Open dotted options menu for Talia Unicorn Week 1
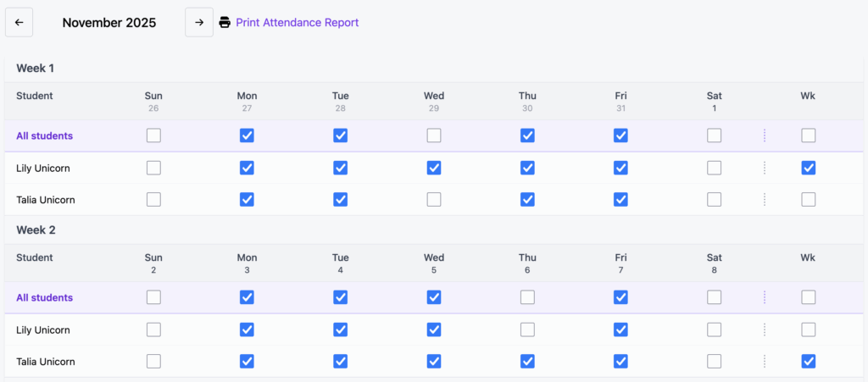This screenshot has height=382, width=868. [764, 200]
